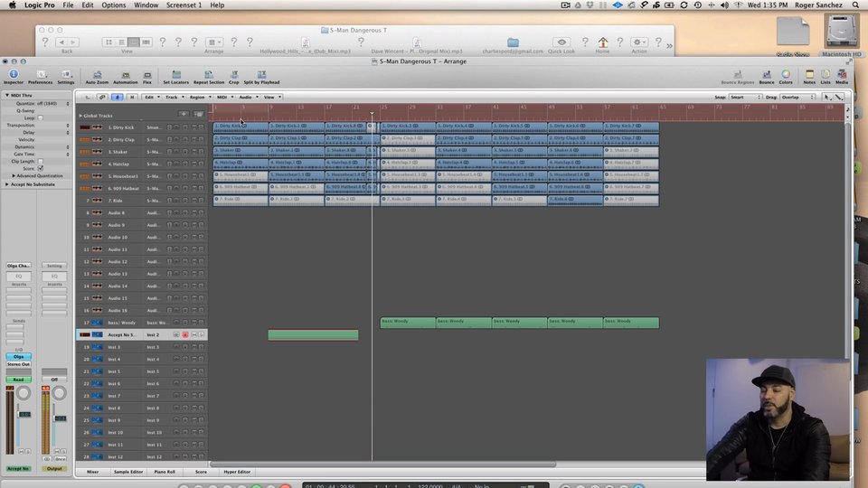Open the Colors palette icon
The image size is (868, 488).
[x=786, y=75]
